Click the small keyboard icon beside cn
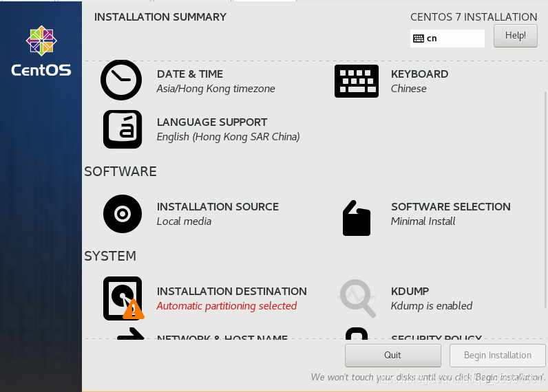The width and height of the screenshot is (548, 392). [x=419, y=39]
